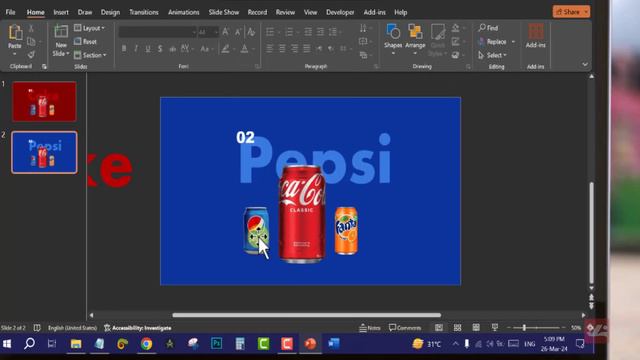Collapse the ribbon using the chevron

click(585, 64)
